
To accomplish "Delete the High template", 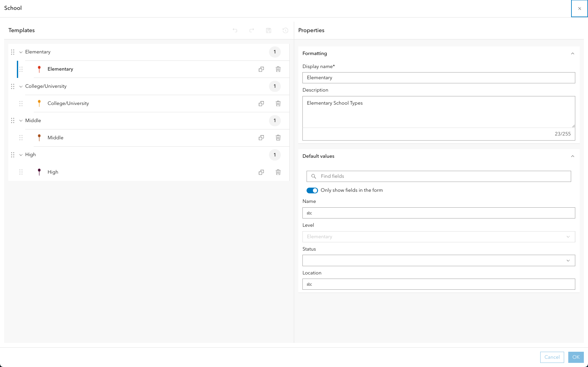I will click(x=278, y=172).
